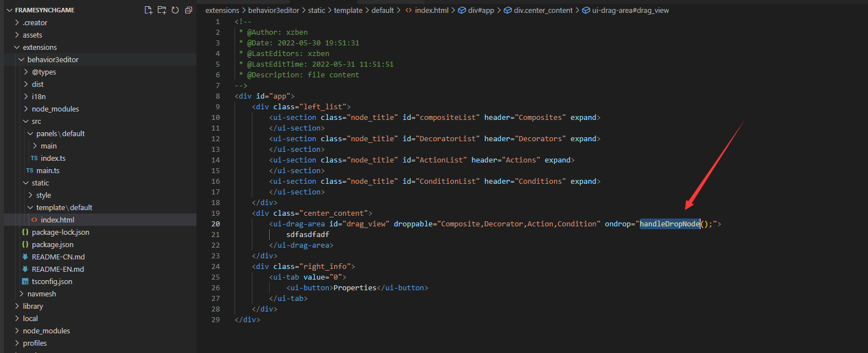This screenshot has width=868, height=353.
Task: Click the behavior3editor breadcrumb segment
Action: pyautogui.click(x=273, y=11)
